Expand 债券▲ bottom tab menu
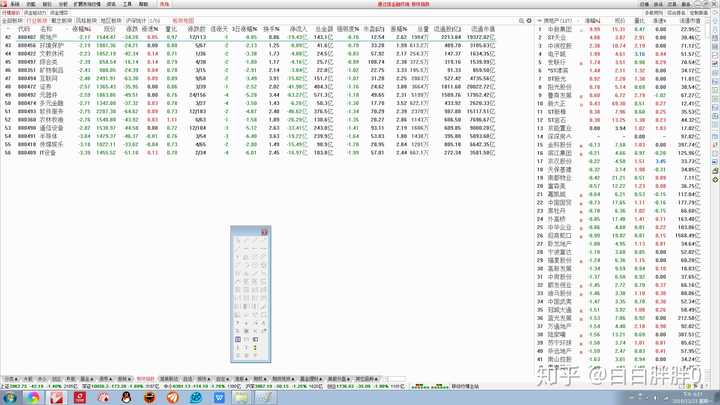This screenshot has height=405, width=720. (105, 379)
